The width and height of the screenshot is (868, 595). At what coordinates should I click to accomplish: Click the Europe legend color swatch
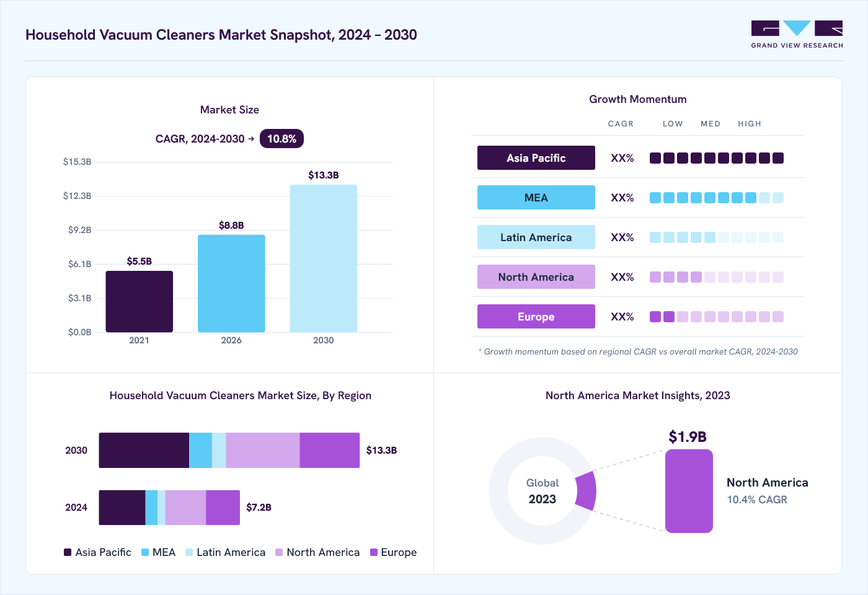[374, 552]
